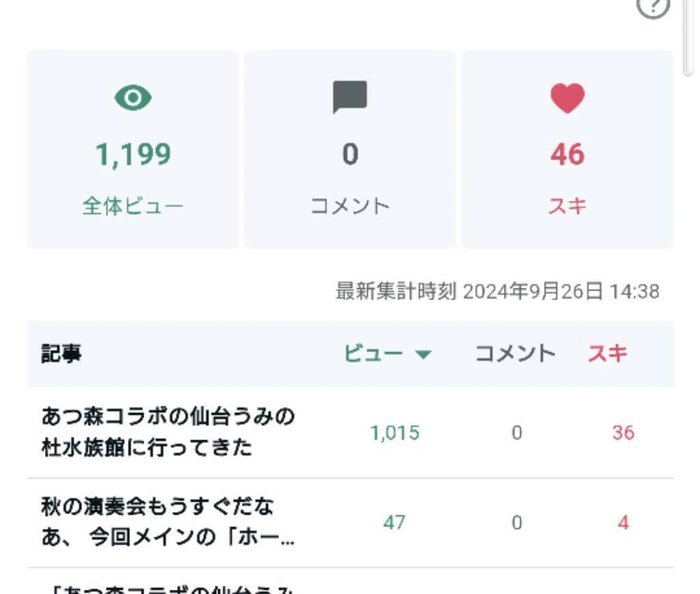Toggle sort arrow next to ビュー
The width and height of the screenshot is (700, 594).
pos(422,354)
